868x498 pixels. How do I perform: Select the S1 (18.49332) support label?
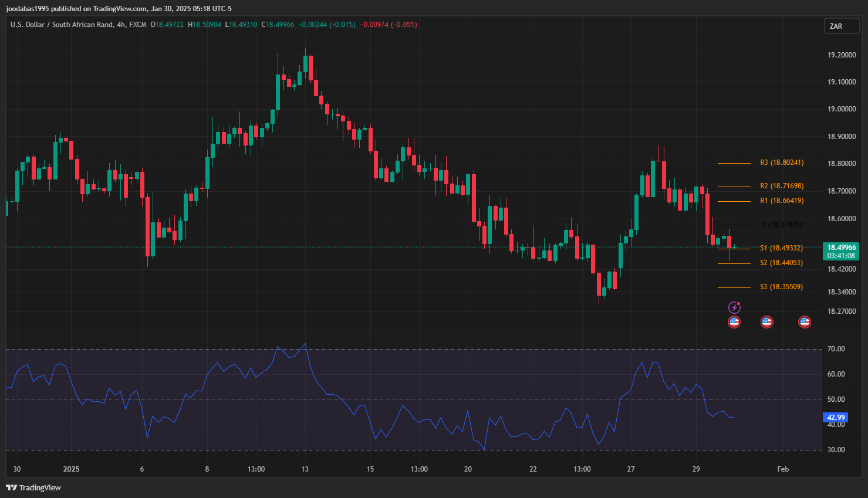pos(781,248)
